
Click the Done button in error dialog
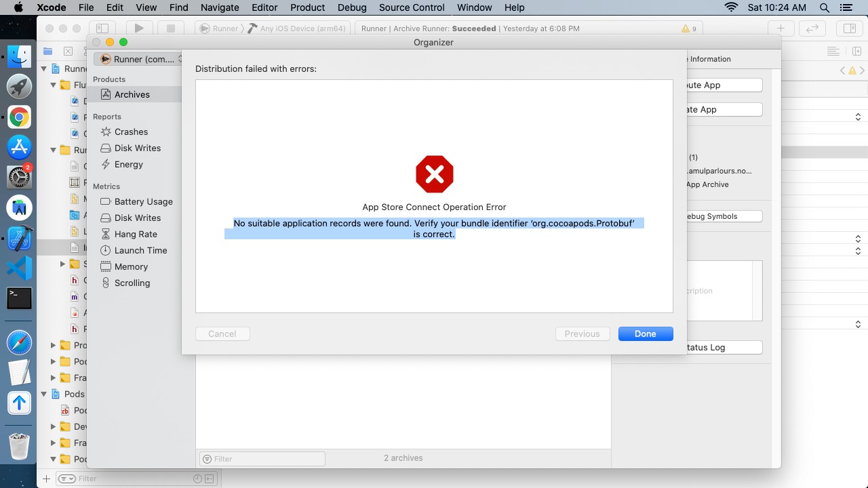click(x=646, y=333)
